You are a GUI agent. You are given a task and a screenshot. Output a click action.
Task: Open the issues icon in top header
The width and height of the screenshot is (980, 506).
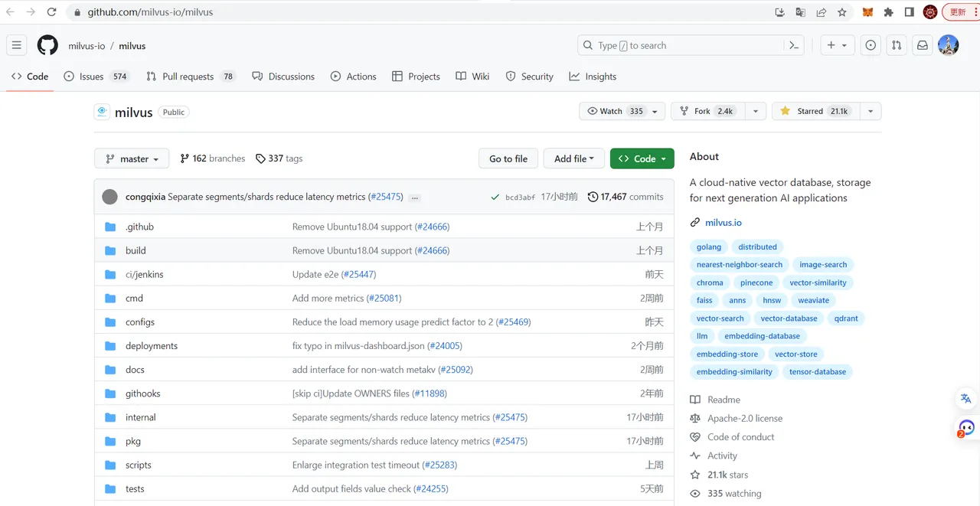pos(871,45)
